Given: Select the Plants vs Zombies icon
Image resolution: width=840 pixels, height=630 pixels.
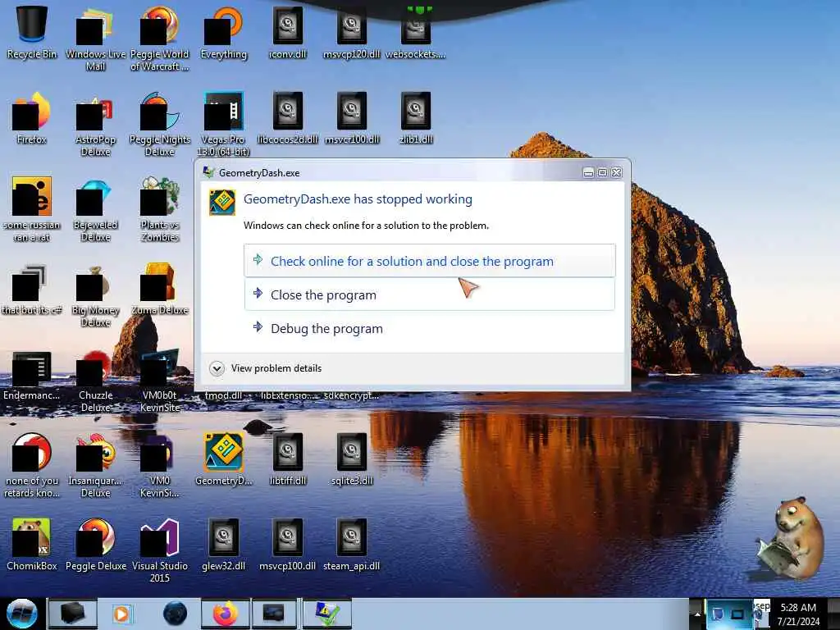Looking at the screenshot, I should 160,210.
